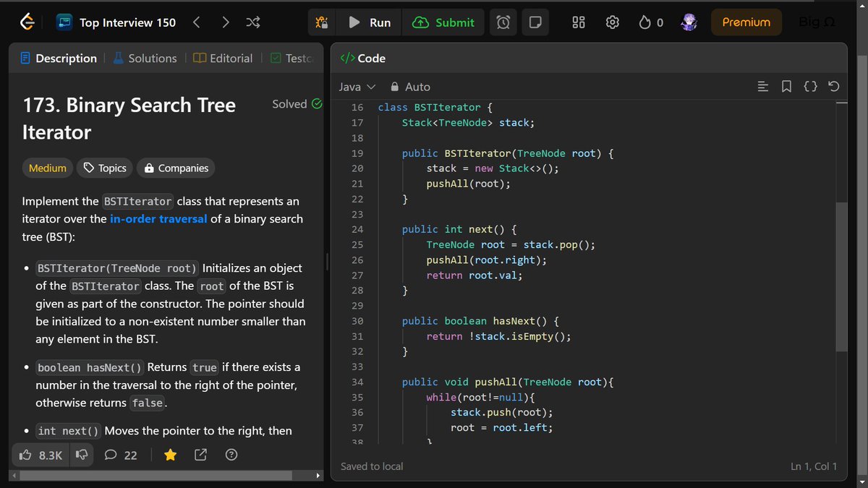Viewport: 868px width, 488px height.
Task: Click the description horizontal scrollbar
Action: click(x=156, y=476)
